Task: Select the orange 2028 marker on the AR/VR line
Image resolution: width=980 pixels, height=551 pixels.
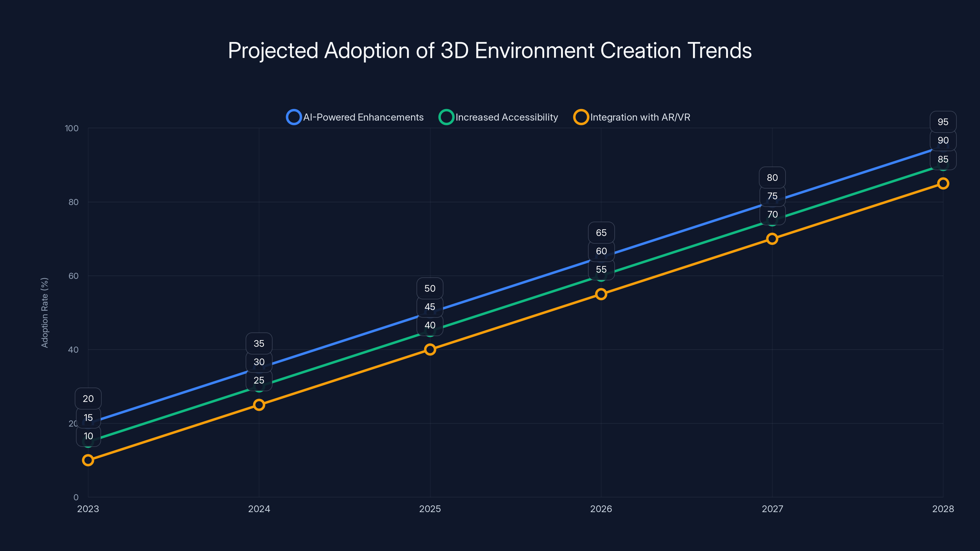Action: [943, 183]
